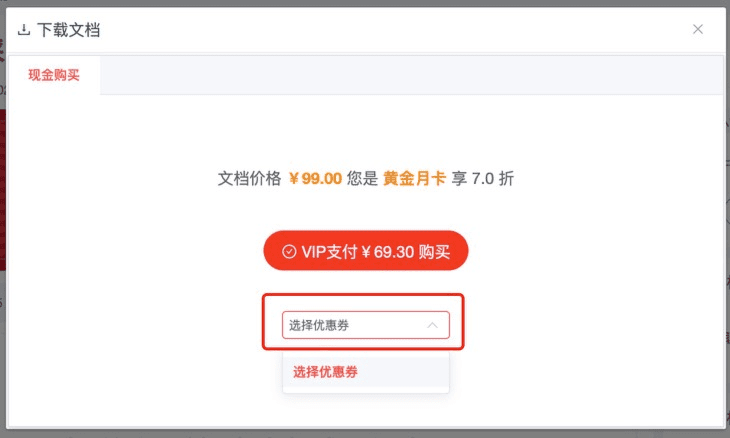Viewport: 730px width, 438px height.
Task: Click the download icon beside 下载文档
Action: tap(24, 30)
